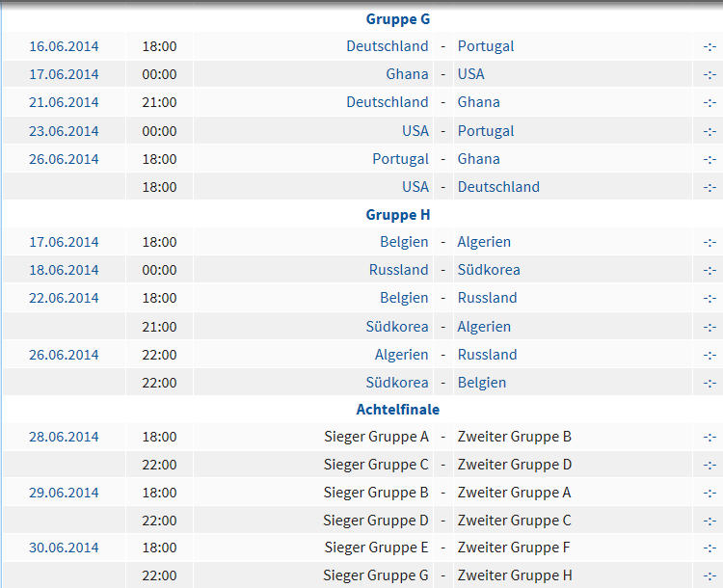The height and width of the screenshot is (588, 723).
Task: Open the Gruppe G heading
Action: (398, 19)
